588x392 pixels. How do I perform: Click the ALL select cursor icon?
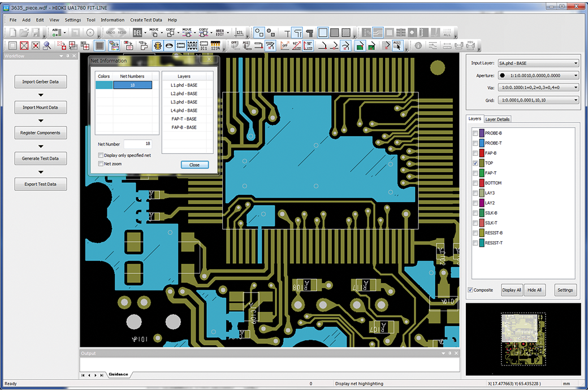[x=397, y=46]
